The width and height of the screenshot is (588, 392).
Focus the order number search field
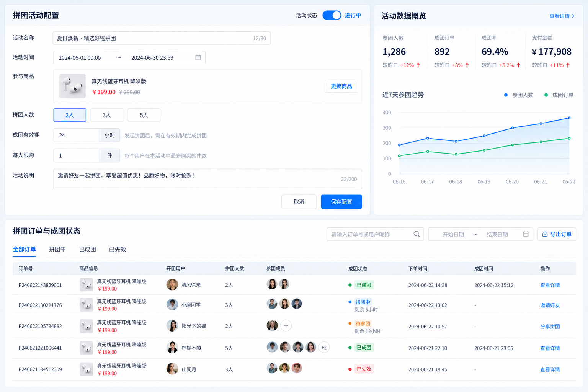pos(375,234)
